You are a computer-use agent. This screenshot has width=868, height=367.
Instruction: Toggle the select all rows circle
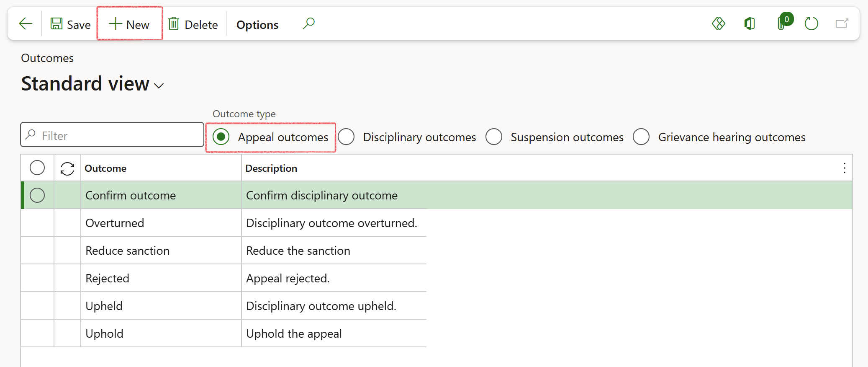click(x=37, y=168)
